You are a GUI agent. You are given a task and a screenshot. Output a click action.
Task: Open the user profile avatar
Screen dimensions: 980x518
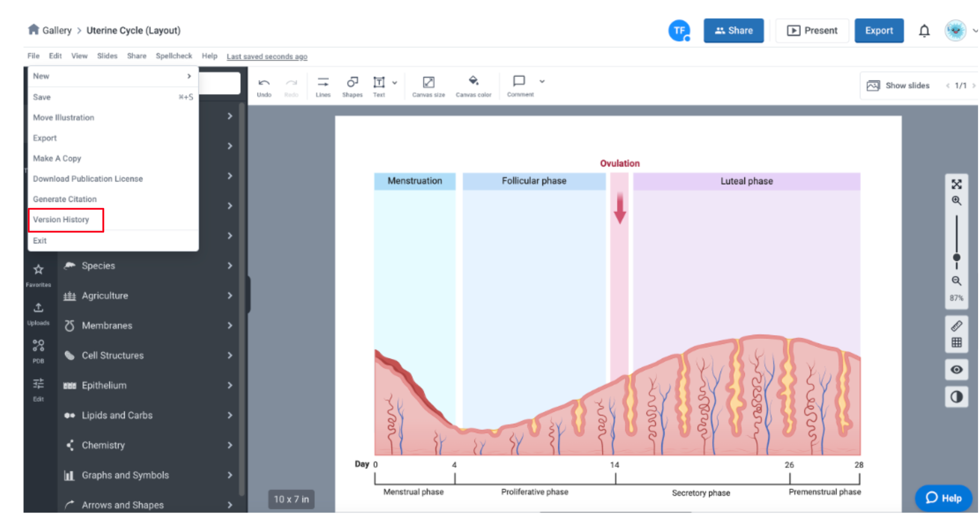pos(955,30)
